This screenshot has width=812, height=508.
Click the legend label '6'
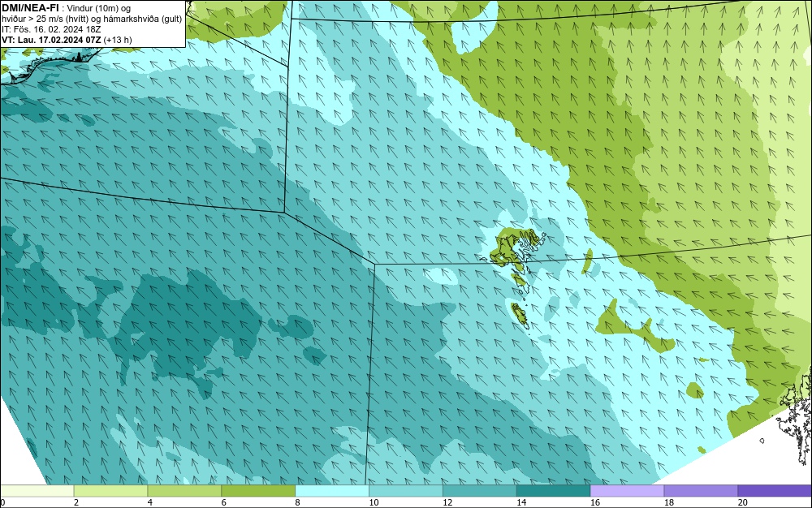click(224, 502)
